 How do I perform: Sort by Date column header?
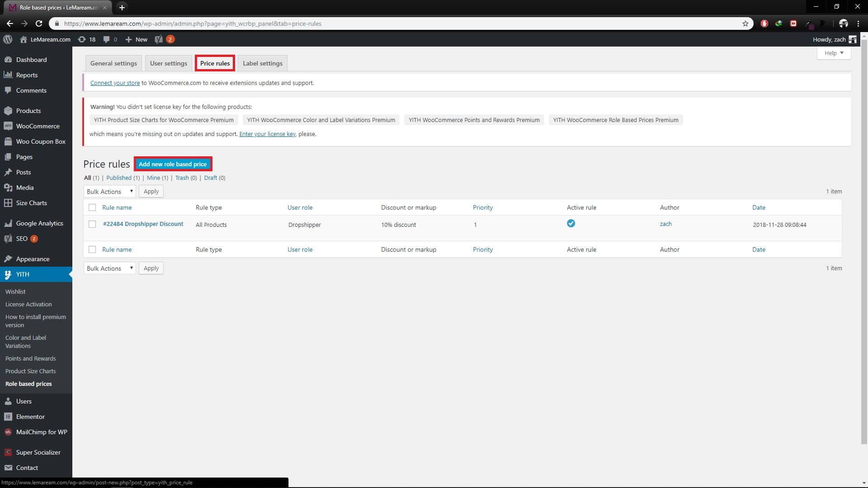[x=759, y=207]
